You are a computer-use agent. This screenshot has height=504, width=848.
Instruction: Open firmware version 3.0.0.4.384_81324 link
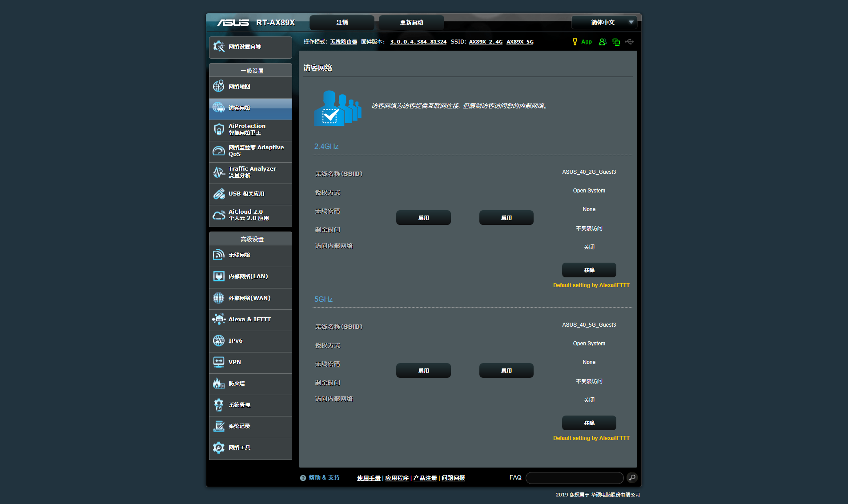tap(418, 42)
